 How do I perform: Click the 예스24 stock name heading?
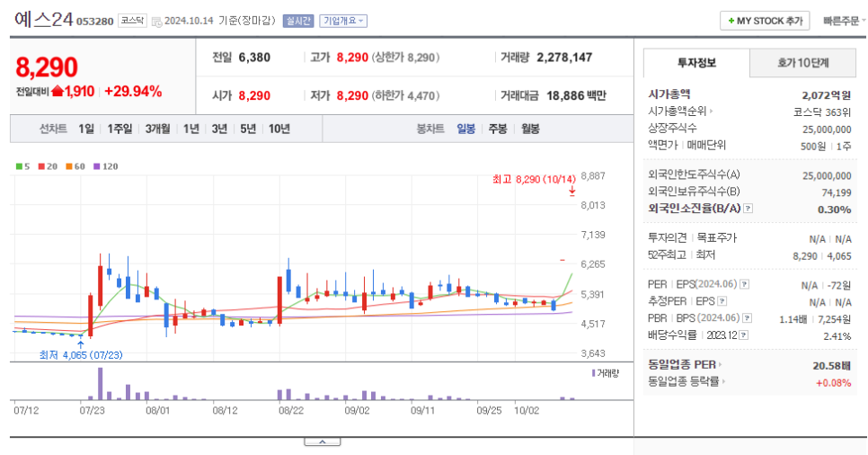point(44,20)
